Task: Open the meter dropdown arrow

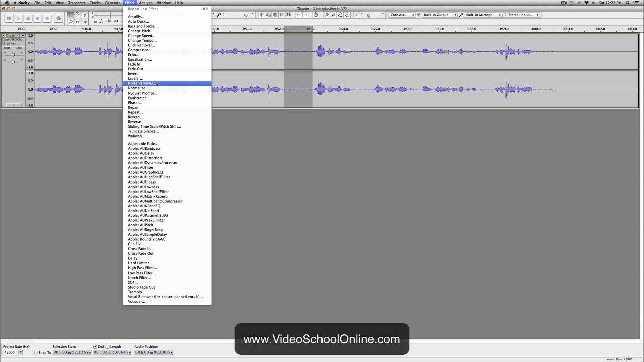Action: click(x=100, y=22)
